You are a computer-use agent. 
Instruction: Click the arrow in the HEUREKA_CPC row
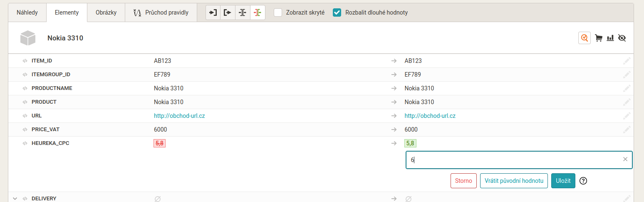[x=394, y=143]
